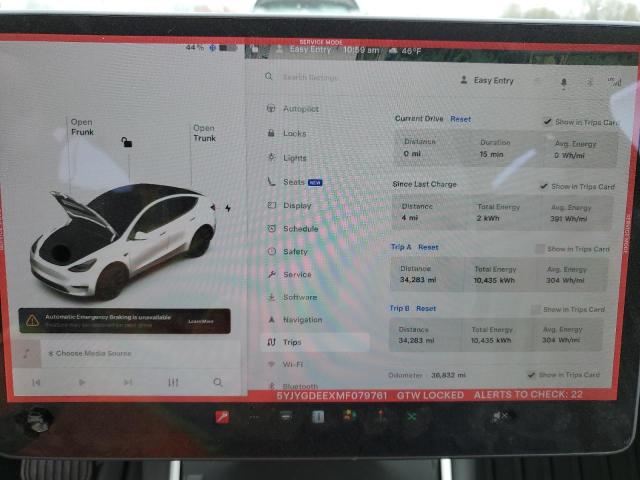The width and height of the screenshot is (640, 480).
Task: Toggle Current Drive Show in Trips Card
Action: coord(547,121)
